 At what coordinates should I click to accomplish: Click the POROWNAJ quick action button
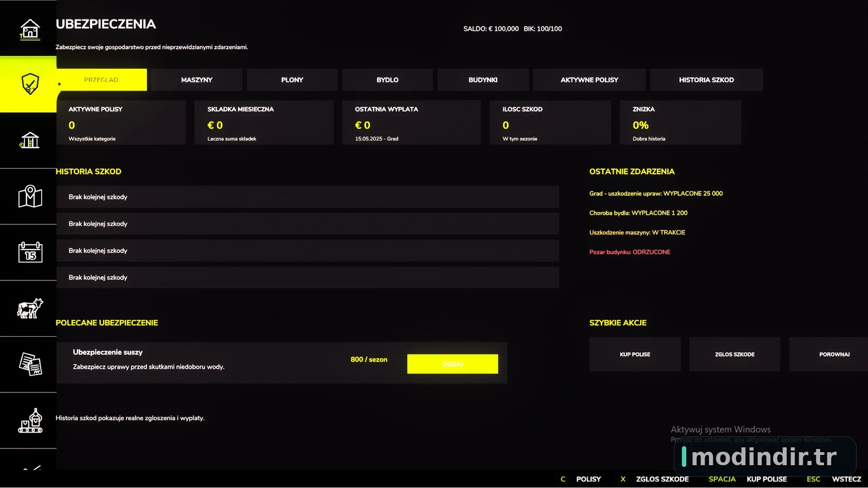pos(829,354)
